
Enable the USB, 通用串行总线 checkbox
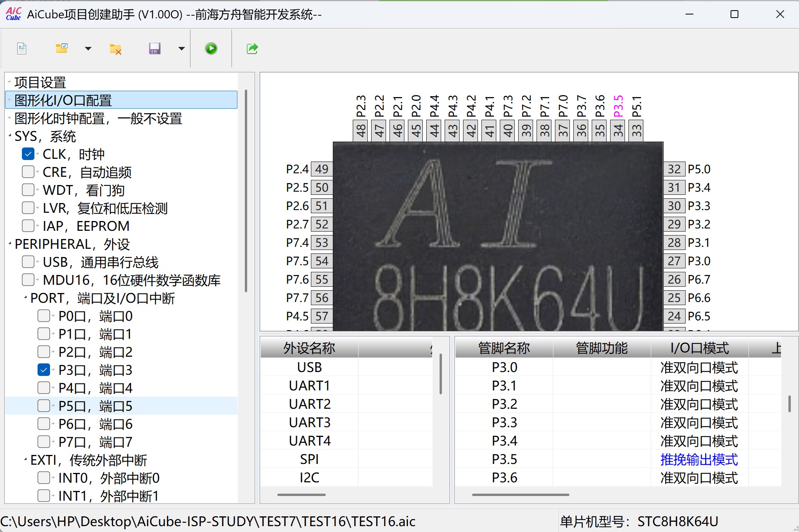tap(28, 262)
